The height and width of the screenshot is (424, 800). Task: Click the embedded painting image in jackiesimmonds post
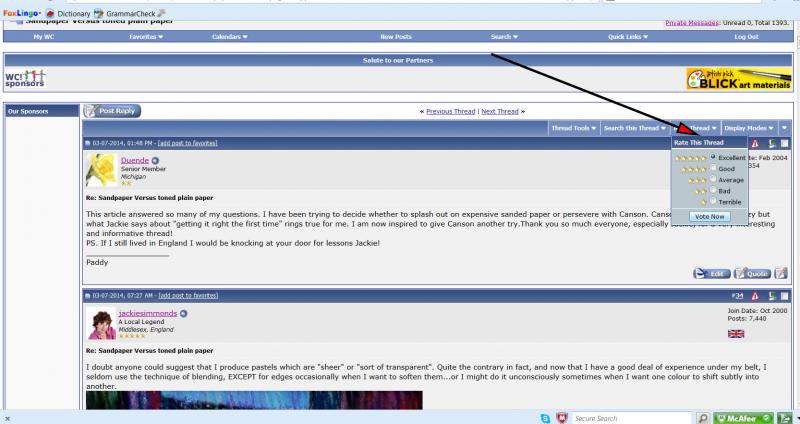tap(254, 401)
